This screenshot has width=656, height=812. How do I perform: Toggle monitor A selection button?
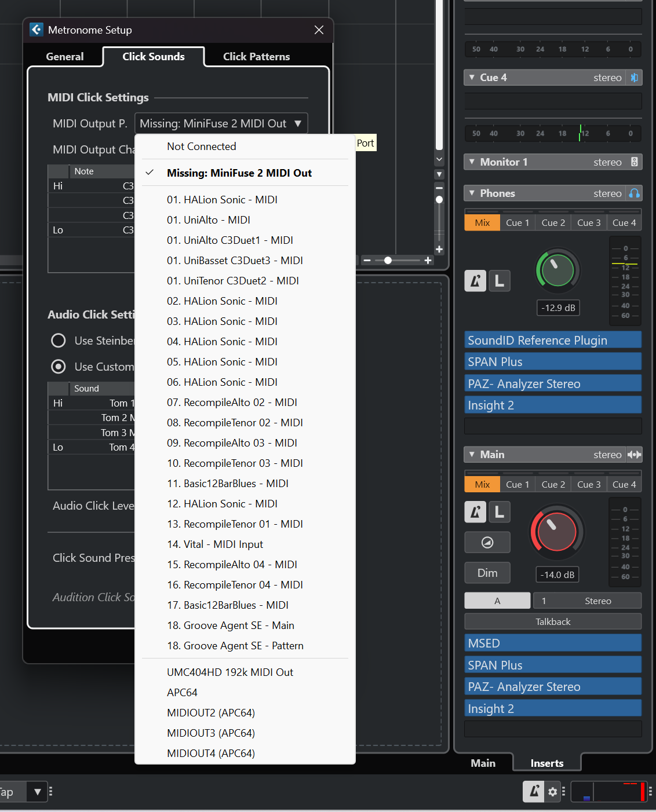[497, 601]
